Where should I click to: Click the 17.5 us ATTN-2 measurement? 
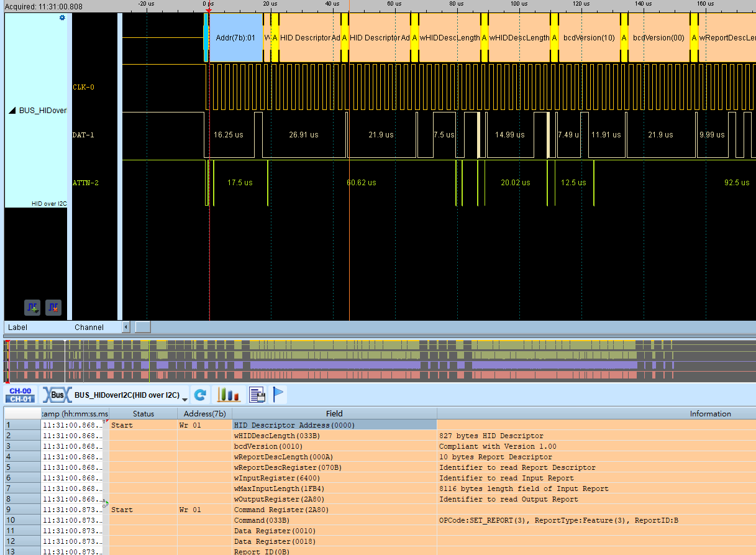[240, 183]
